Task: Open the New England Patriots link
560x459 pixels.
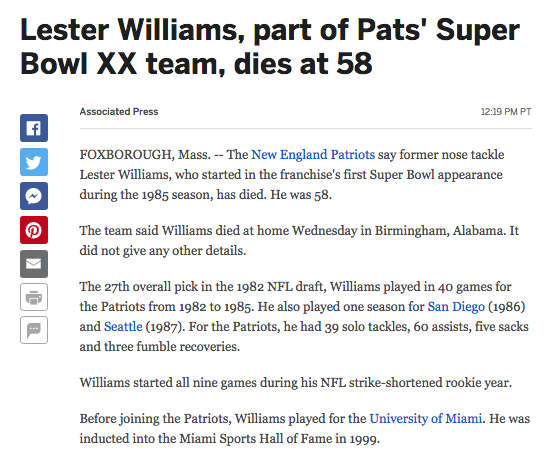Action: click(x=313, y=155)
